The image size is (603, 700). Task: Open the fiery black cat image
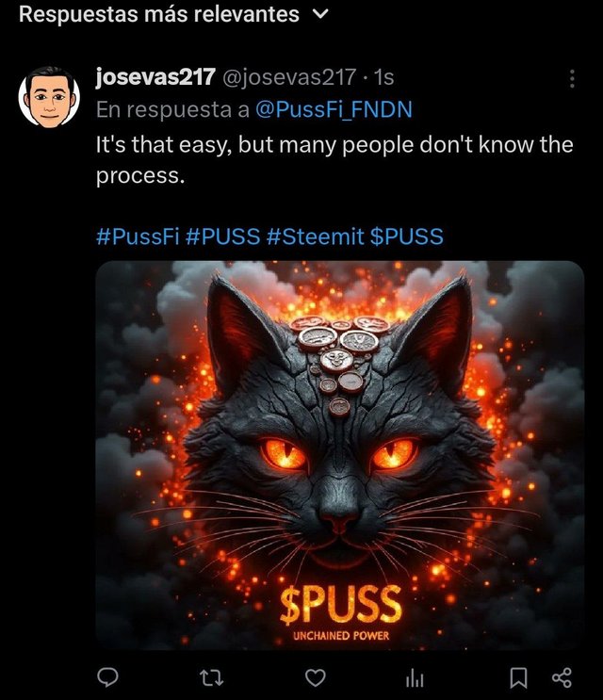tap(340, 455)
